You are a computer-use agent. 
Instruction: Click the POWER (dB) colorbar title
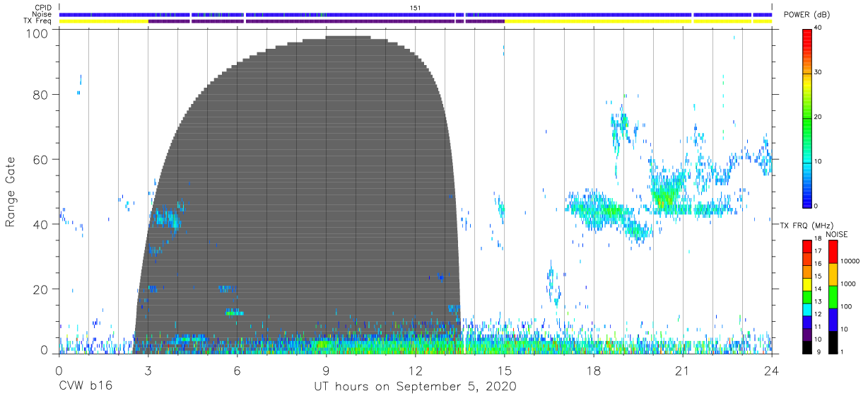[807, 14]
